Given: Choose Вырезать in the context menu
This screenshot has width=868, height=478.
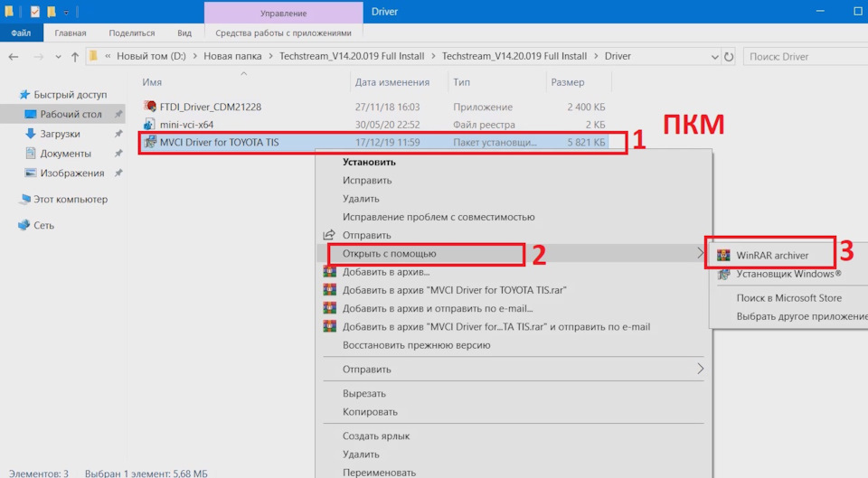Looking at the screenshot, I should pos(364,393).
